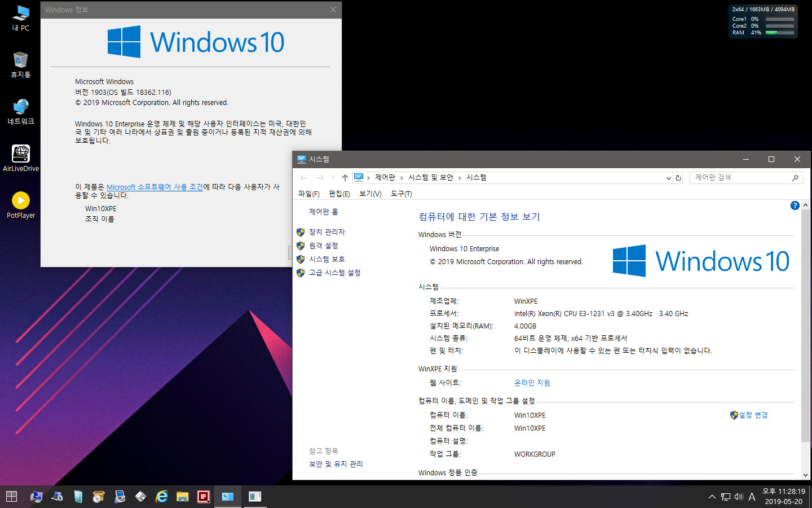Viewport: 812px width, 508px height.
Task: Switch to the System control panel taskbar button
Action: point(228,497)
